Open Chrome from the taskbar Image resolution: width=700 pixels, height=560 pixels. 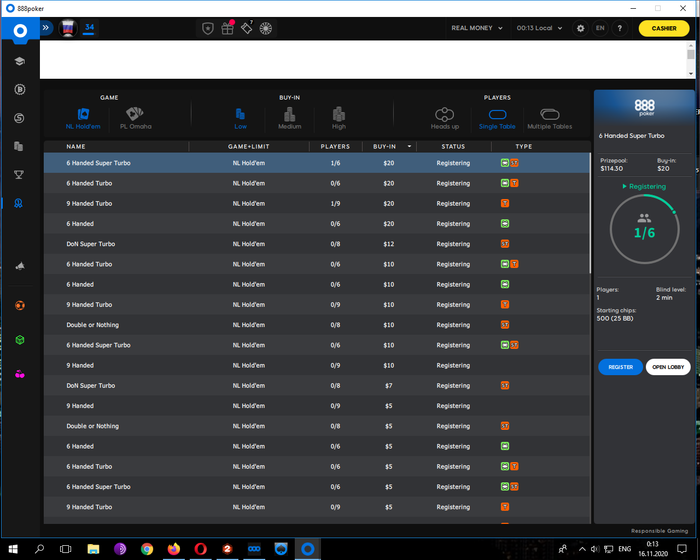point(147,549)
